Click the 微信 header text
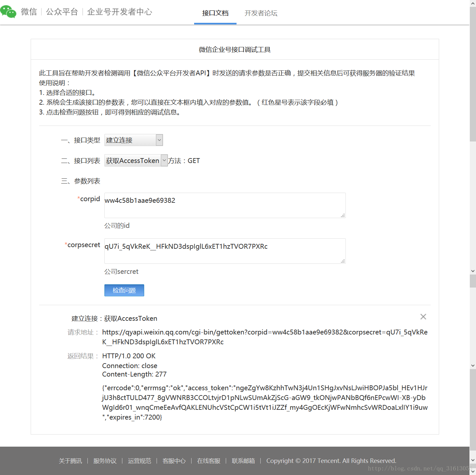Screen dimensions: 476x475 tap(29, 12)
